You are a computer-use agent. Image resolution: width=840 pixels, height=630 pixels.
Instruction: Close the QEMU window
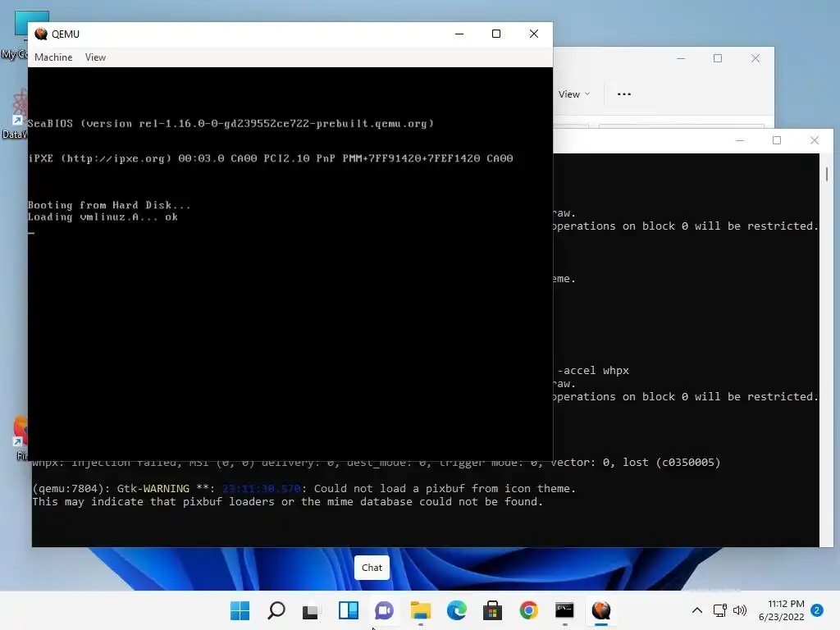533,34
